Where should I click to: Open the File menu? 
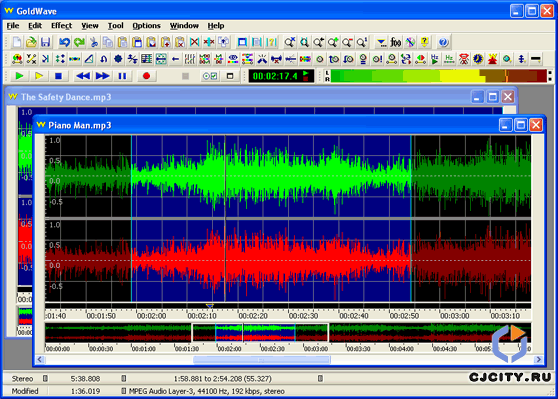[13, 26]
